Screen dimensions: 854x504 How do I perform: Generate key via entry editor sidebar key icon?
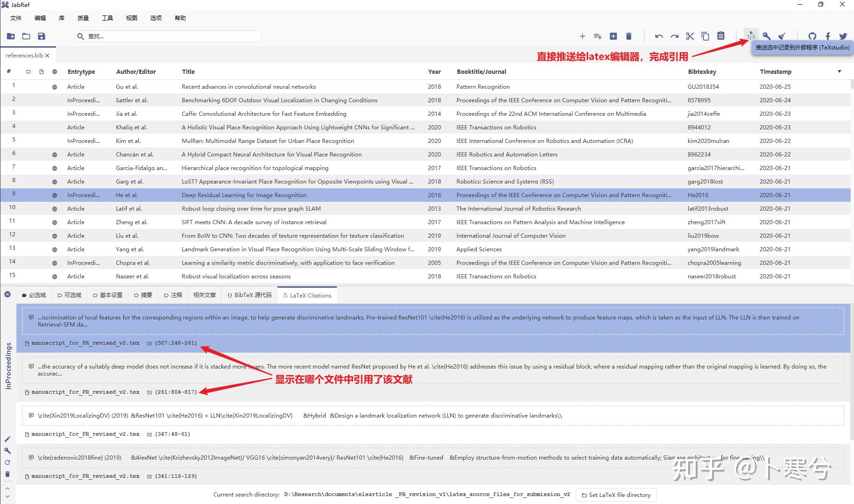[x=7, y=451]
